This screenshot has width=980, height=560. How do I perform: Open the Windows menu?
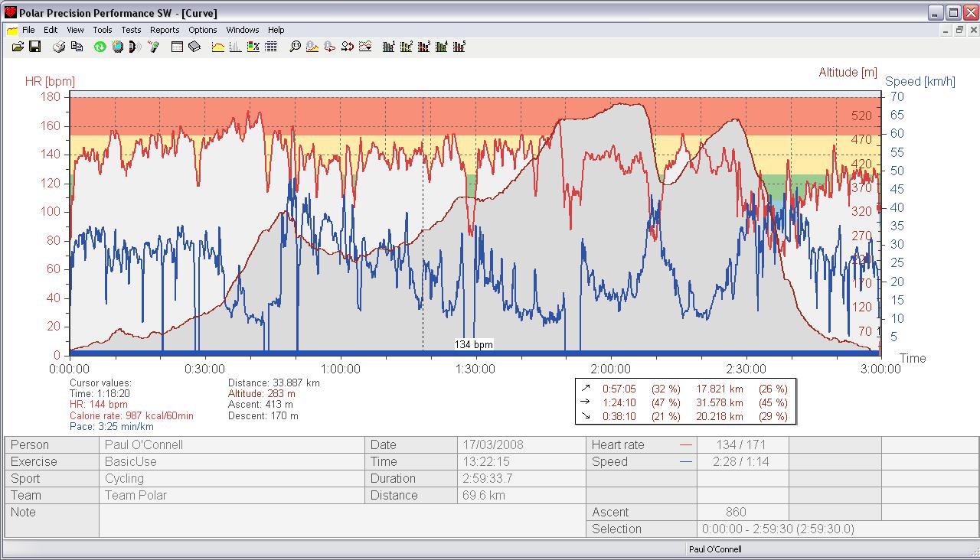(243, 30)
